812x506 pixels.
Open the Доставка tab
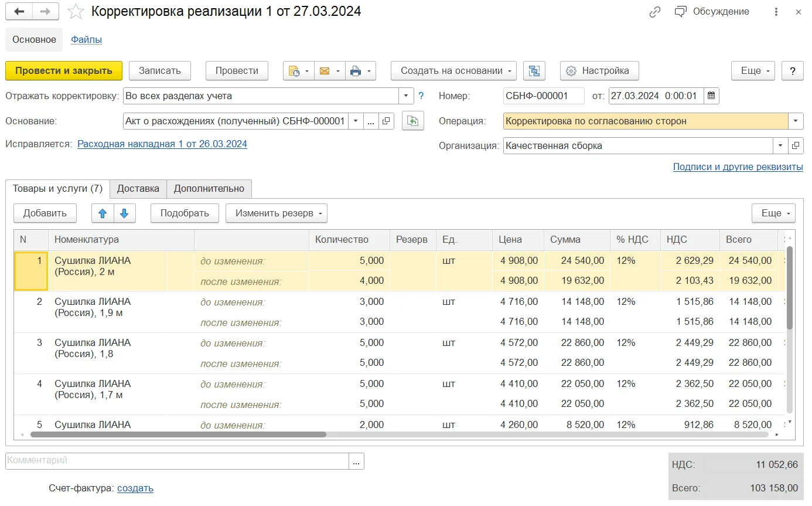click(x=138, y=189)
